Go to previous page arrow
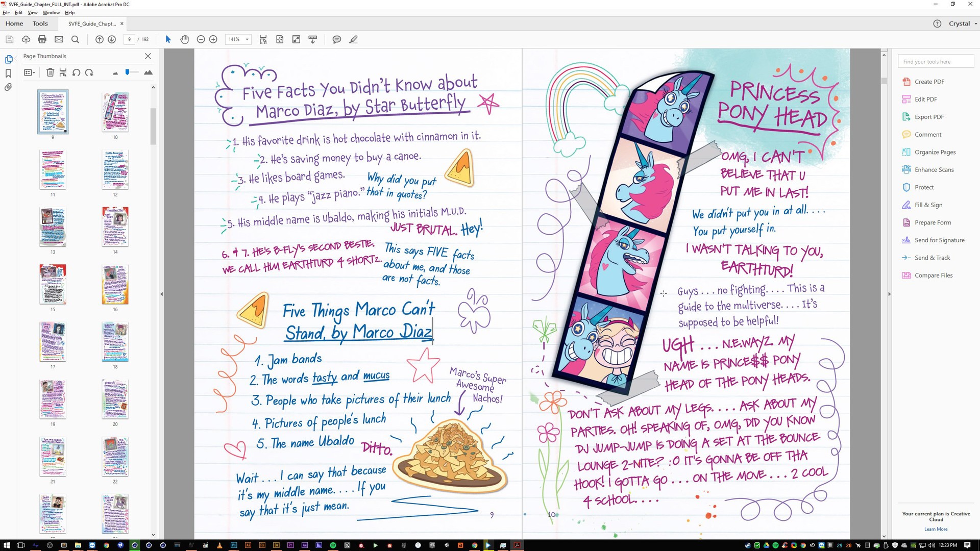Viewport: 980px width, 551px height. coord(100,39)
